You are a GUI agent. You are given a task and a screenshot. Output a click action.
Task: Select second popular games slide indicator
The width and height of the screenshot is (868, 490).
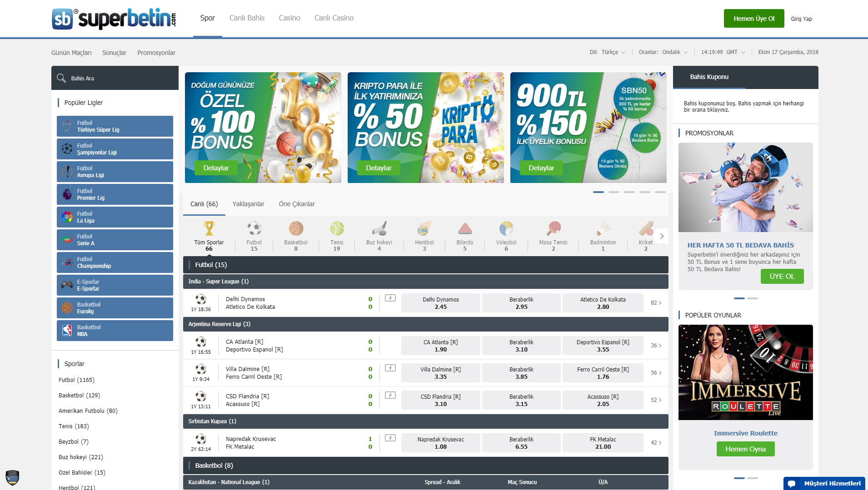pyautogui.click(x=753, y=478)
